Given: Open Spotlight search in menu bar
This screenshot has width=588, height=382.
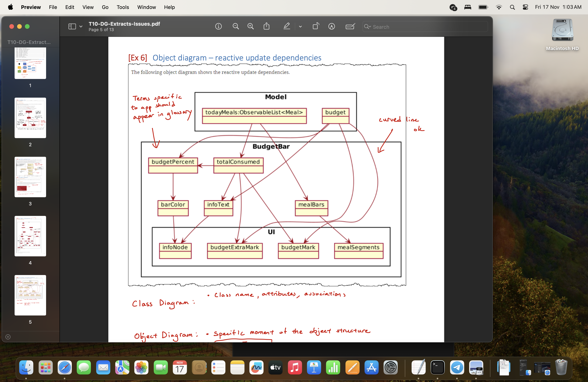Looking at the screenshot, I should [512, 7].
